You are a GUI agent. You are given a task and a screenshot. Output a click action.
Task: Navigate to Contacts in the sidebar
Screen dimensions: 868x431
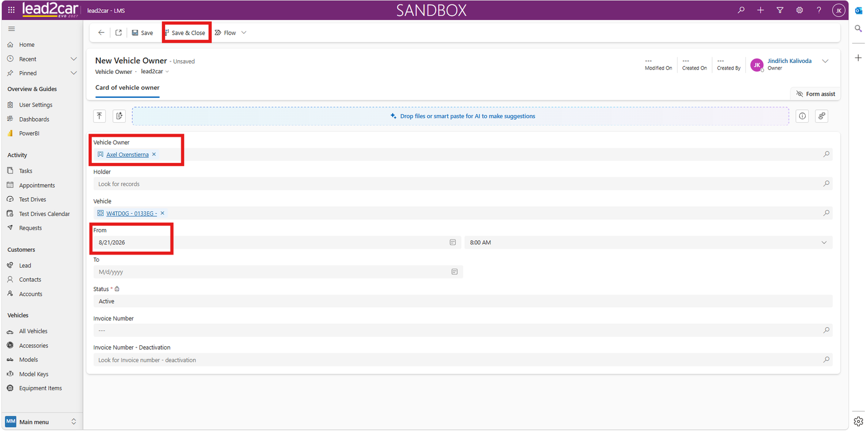[x=30, y=280]
